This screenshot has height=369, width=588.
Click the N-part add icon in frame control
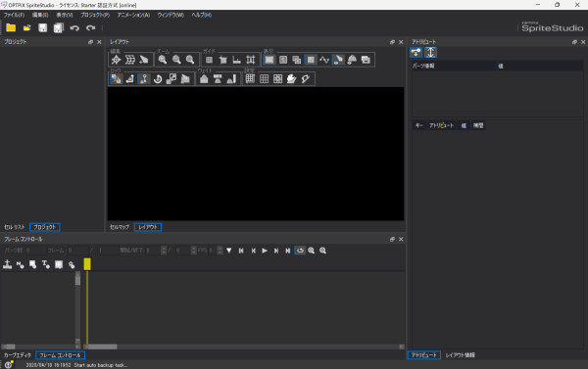pos(21,264)
